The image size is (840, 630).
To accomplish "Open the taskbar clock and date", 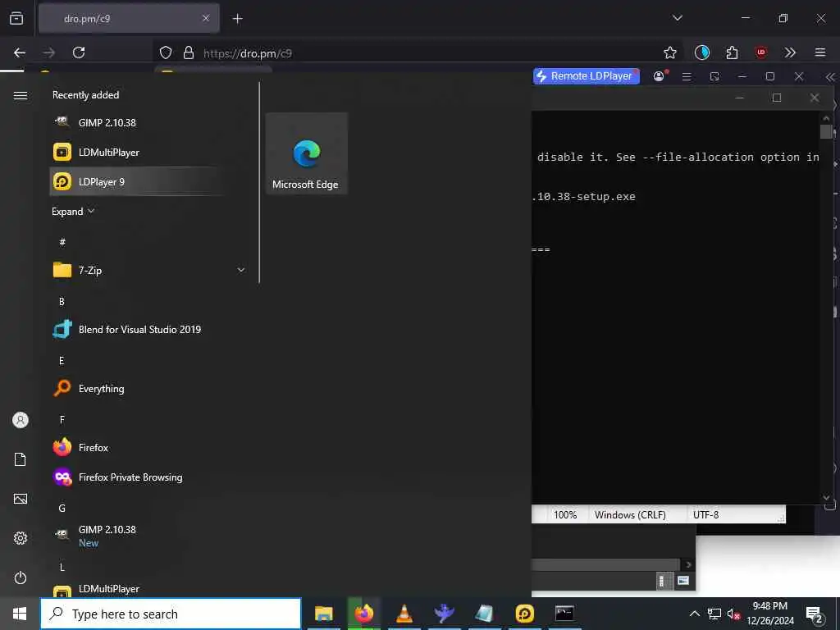I will pyautogui.click(x=769, y=614).
